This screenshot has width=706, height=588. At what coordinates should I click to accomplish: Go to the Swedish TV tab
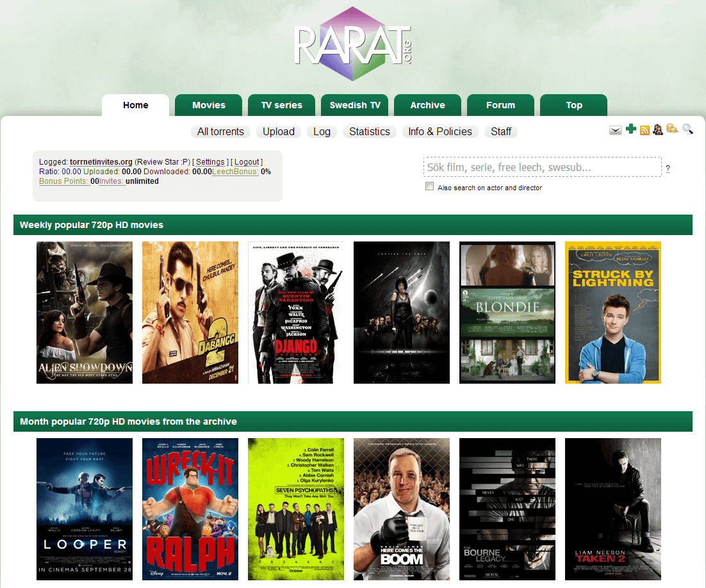coord(355,105)
